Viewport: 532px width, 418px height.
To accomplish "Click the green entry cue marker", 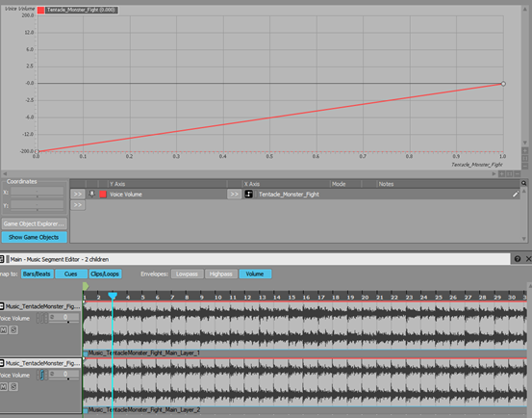I will [x=86, y=286].
